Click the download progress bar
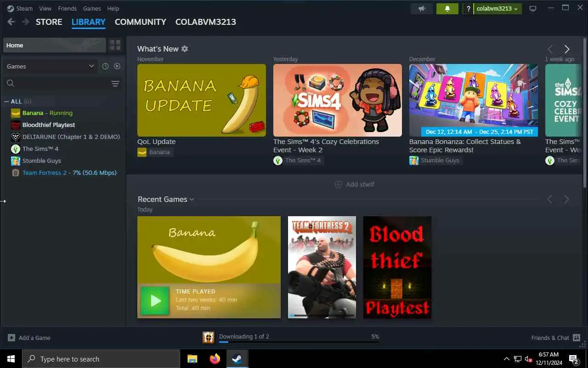The height and width of the screenshot is (368, 588). click(x=299, y=342)
